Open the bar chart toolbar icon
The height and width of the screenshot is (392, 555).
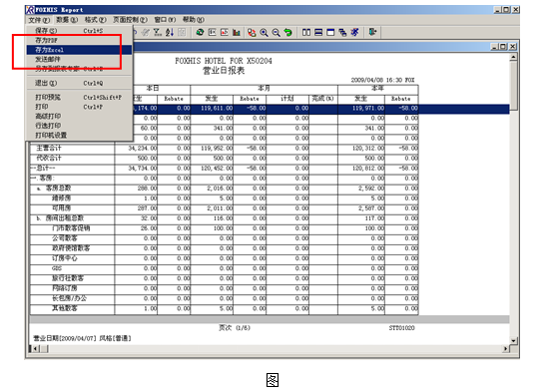(x=237, y=33)
